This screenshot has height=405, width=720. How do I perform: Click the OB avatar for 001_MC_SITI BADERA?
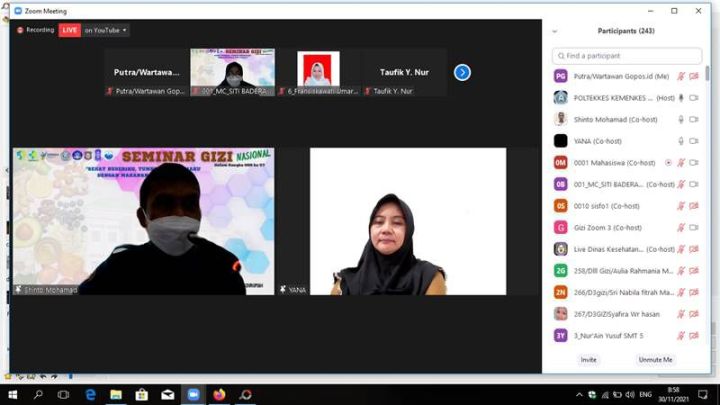560,184
